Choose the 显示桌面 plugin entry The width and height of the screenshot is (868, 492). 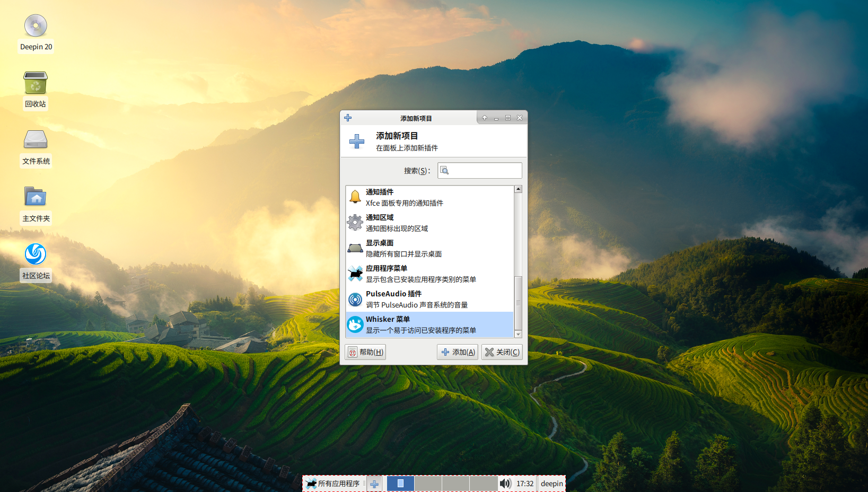click(x=429, y=248)
